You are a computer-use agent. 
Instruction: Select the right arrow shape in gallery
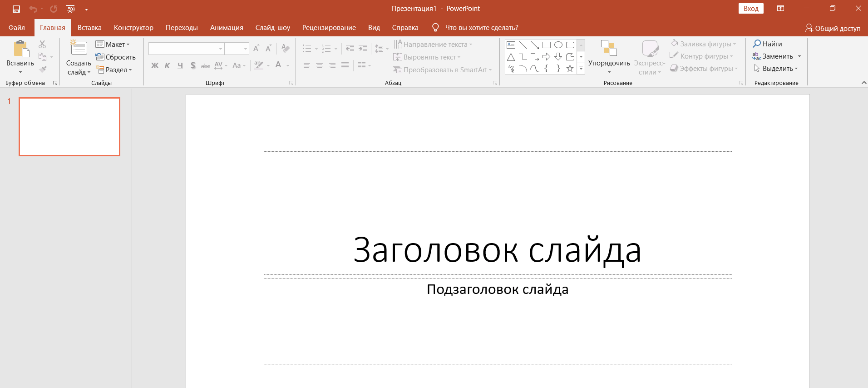tap(547, 57)
